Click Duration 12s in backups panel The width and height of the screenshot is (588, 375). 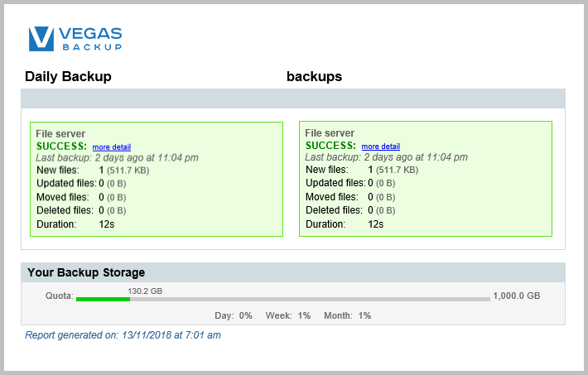tap(344, 224)
